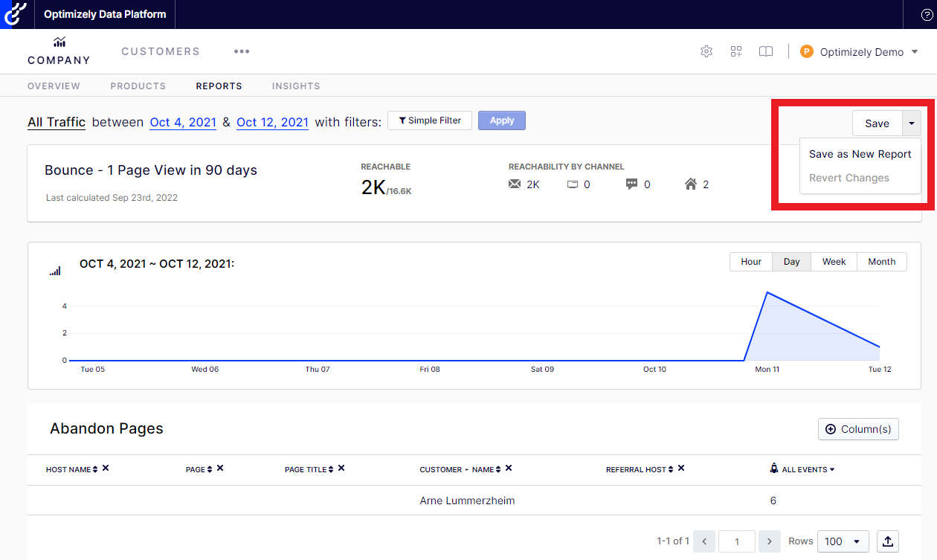The height and width of the screenshot is (560, 937).
Task: Click the Bounce report title
Action: [x=151, y=170]
